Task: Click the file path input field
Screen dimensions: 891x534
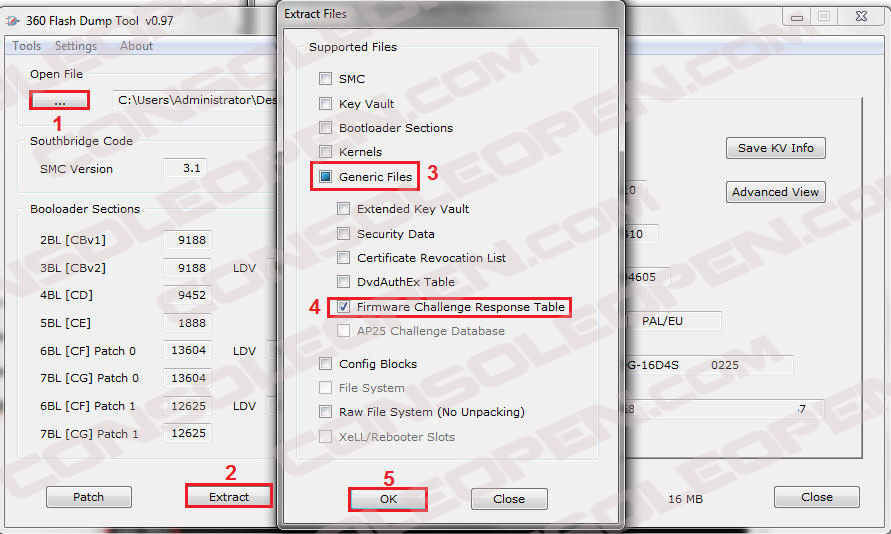Action: 194,101
